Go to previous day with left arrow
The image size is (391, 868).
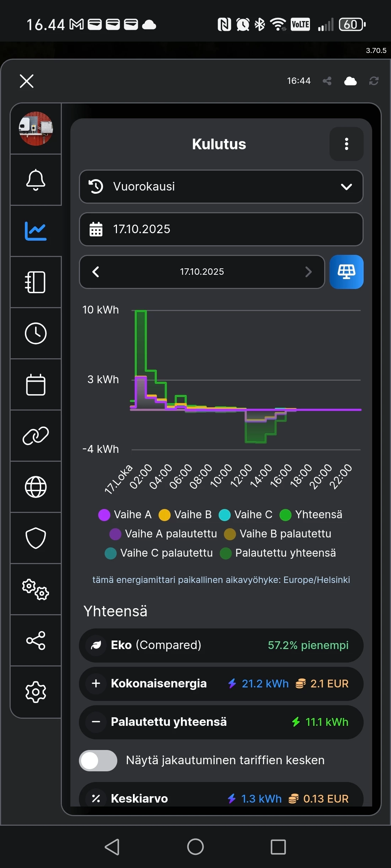tap(96, 272)
